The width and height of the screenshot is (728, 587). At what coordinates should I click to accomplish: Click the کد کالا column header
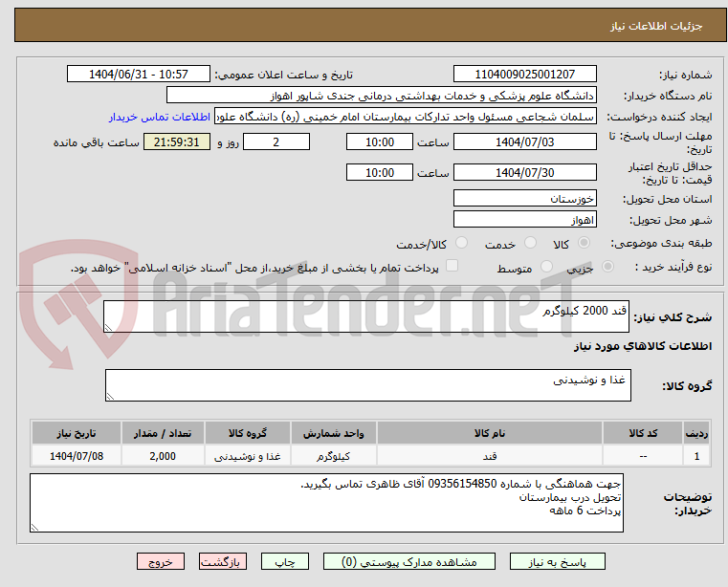643,433
